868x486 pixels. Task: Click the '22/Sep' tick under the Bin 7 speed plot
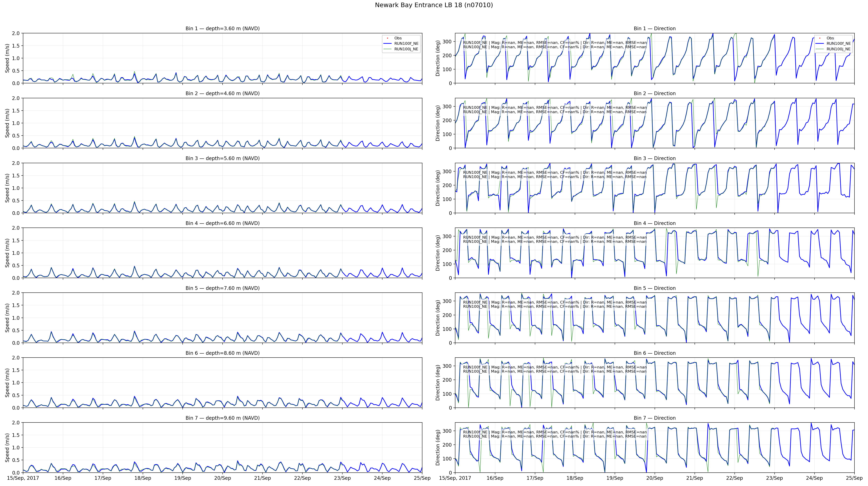302,478
